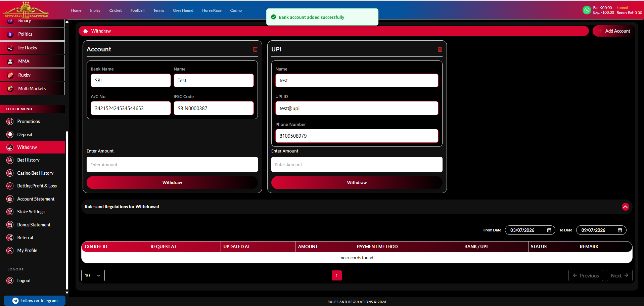Viewport: 644px width, 306px height.
Task: Click Withdraw button under UPI card
Action: pos(357,183)
